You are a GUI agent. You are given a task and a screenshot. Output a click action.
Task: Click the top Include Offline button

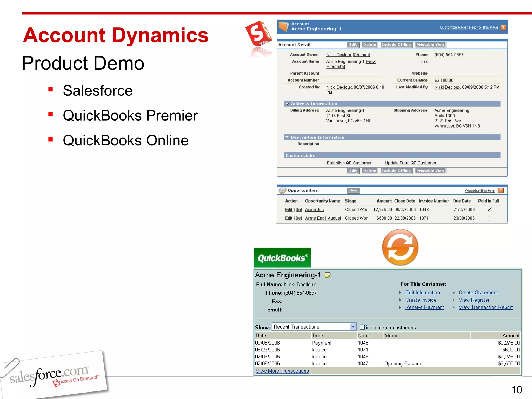coord(396,45)
